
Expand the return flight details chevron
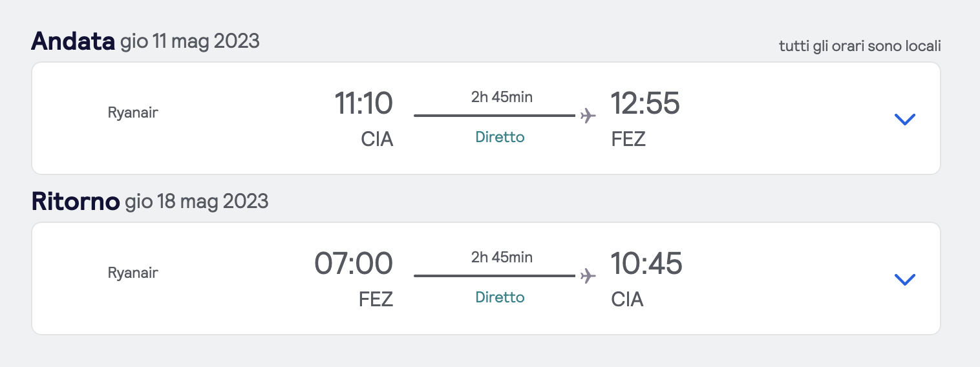click(x=904, y=279)
